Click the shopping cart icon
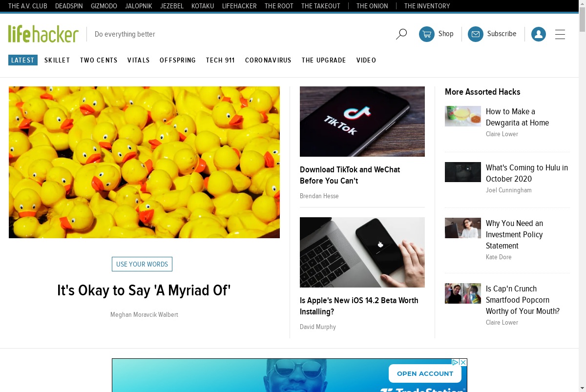 [427, 34]
